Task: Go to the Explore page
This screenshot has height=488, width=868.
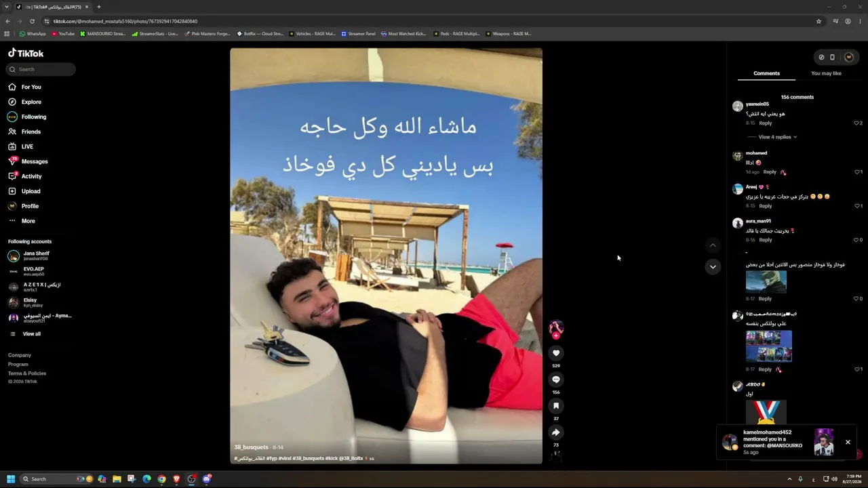Action: (x=25, y=102)
